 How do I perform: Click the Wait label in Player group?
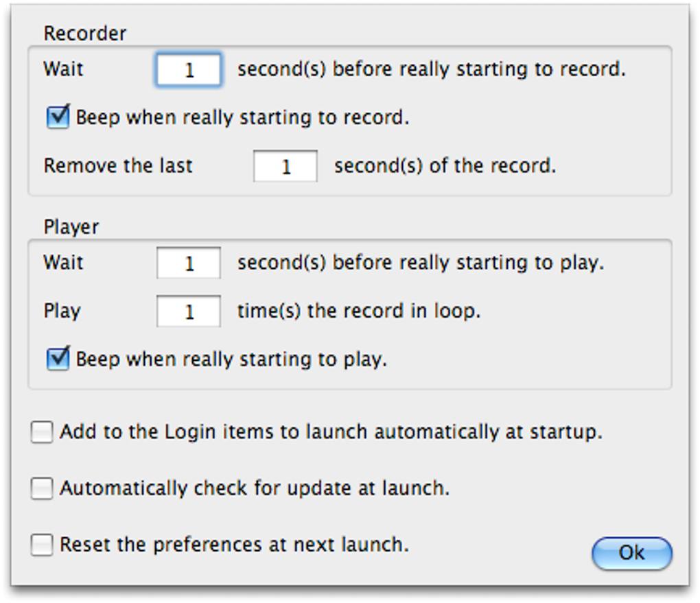[x=63, y=263]
